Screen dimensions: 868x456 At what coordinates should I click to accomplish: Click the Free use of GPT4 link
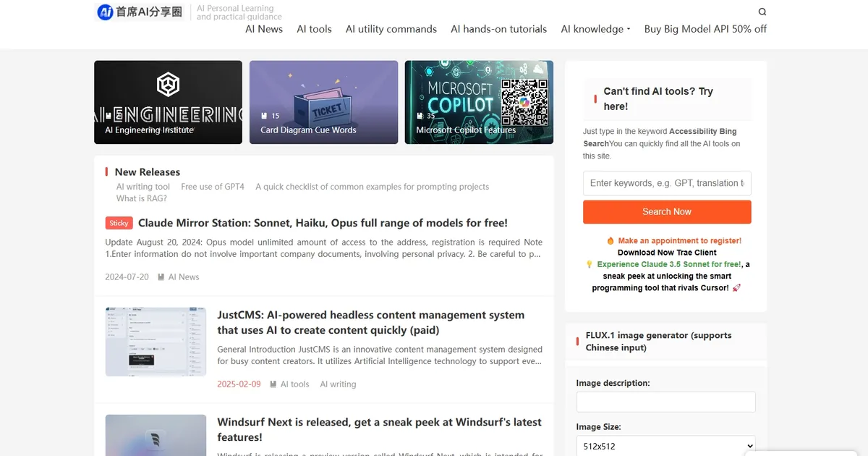click(x=213, y=187)
